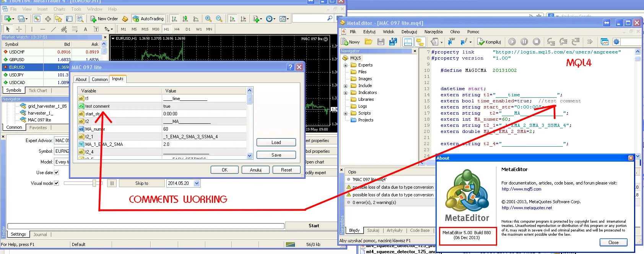Select the Crosshair tool

tap(19, 29)
